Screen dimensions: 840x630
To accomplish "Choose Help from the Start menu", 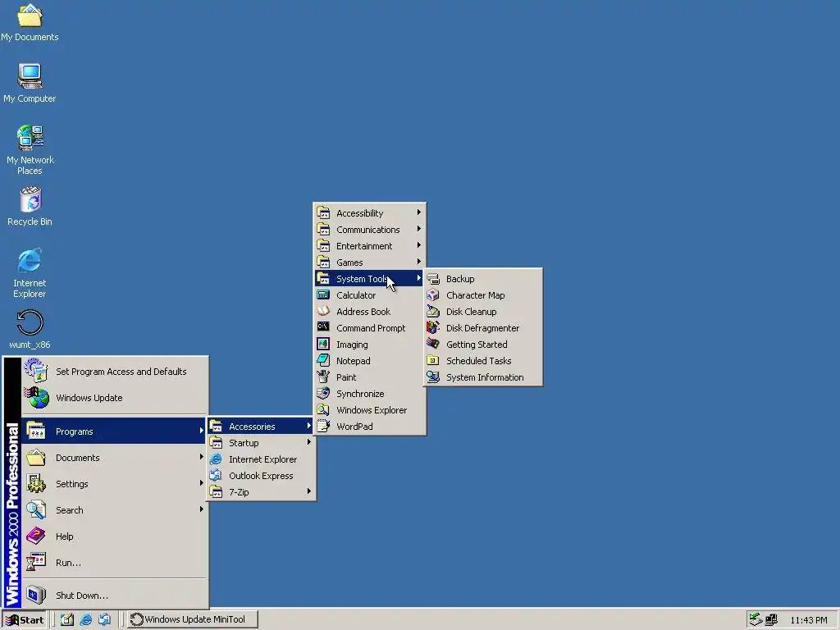I will tap(114, 536).
